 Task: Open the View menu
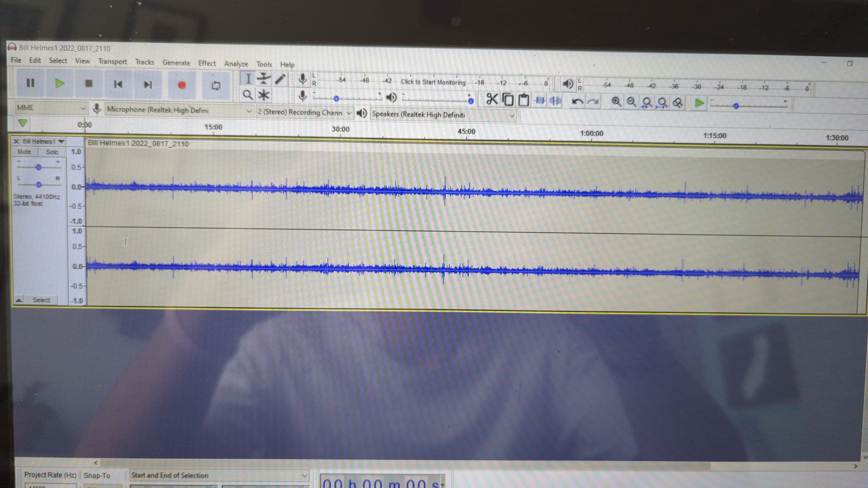click(82, 61)
